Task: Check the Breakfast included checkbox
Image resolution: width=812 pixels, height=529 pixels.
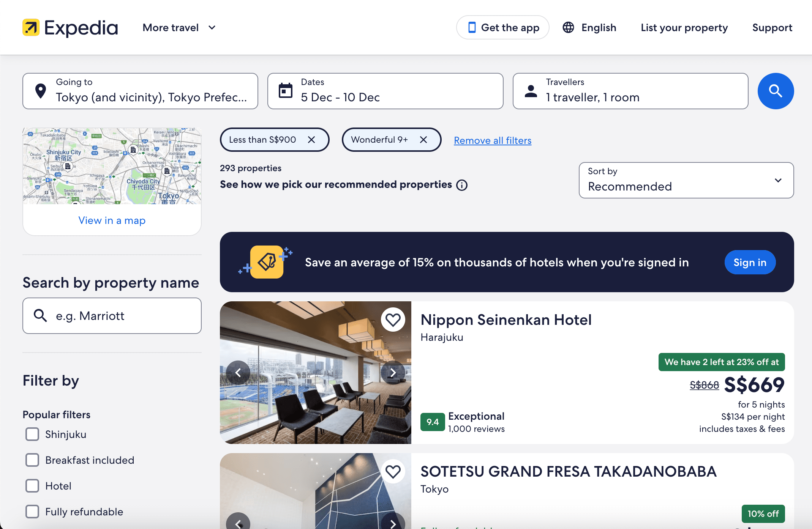Action: point(32,460)
